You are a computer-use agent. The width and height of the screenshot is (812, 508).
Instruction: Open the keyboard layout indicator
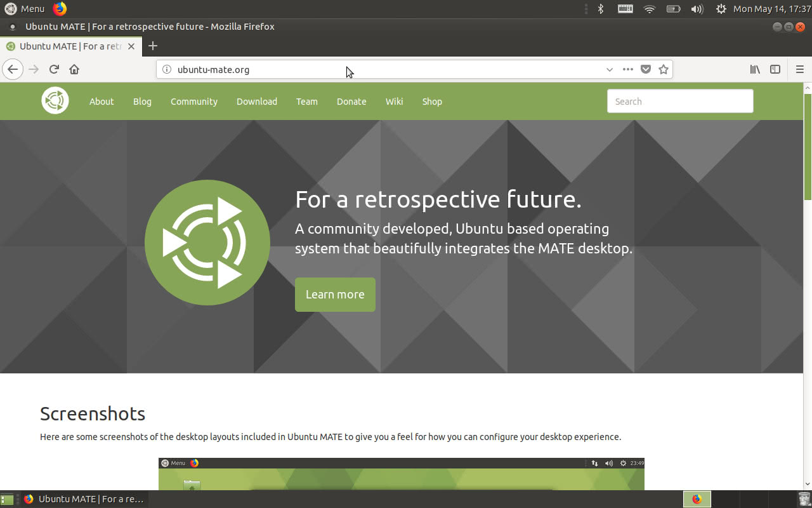625,9
